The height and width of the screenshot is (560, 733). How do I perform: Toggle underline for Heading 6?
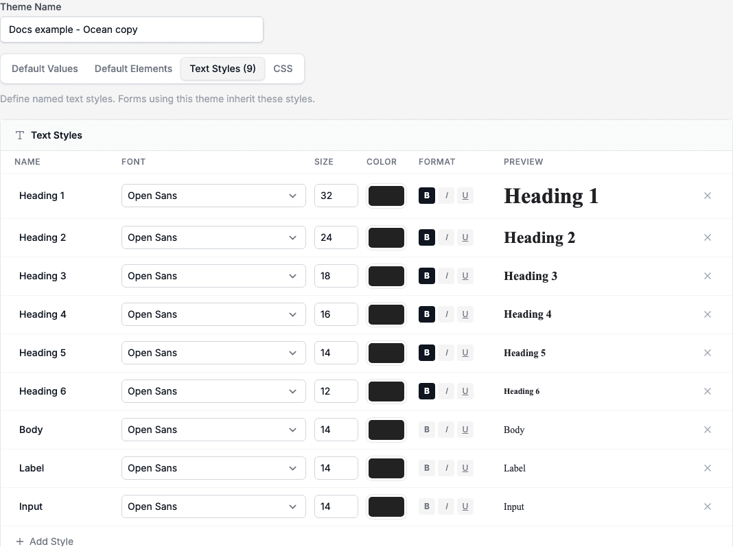465,390
